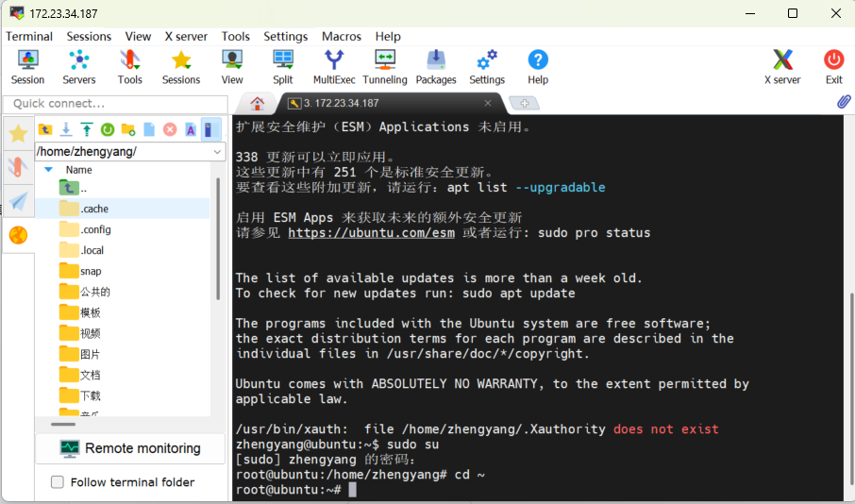Open the https://ubuntu.com/esm link
Viewport: 855px width, 504px height.
pyautogui.click(x=371, y=233)
